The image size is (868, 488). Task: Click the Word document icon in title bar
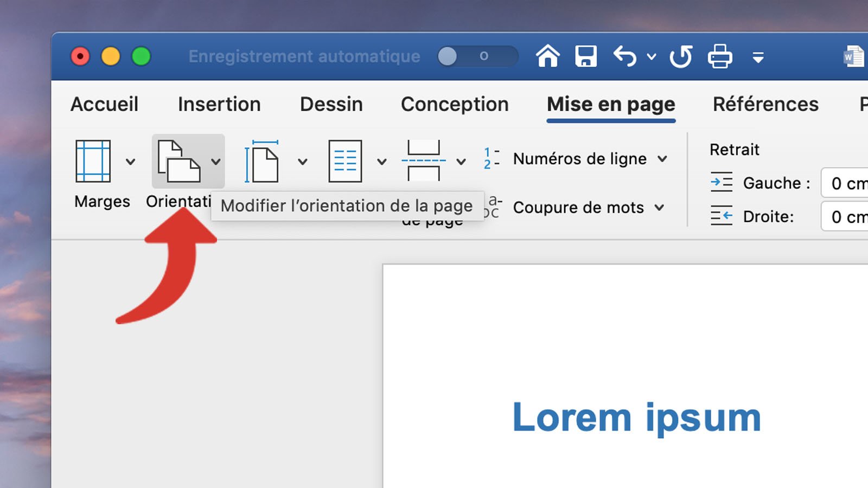point(854,56)
